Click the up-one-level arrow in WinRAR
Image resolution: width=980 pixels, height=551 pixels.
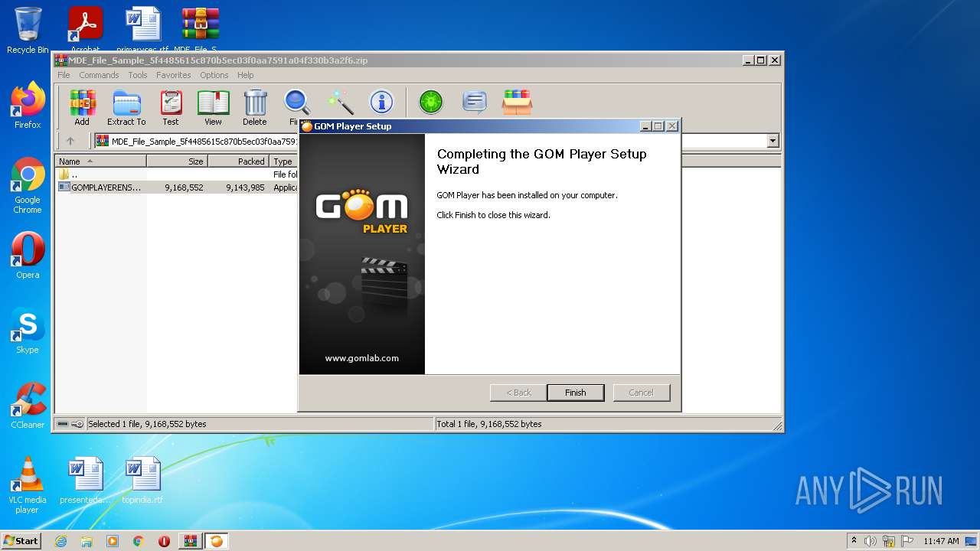(x=70, y=141)
